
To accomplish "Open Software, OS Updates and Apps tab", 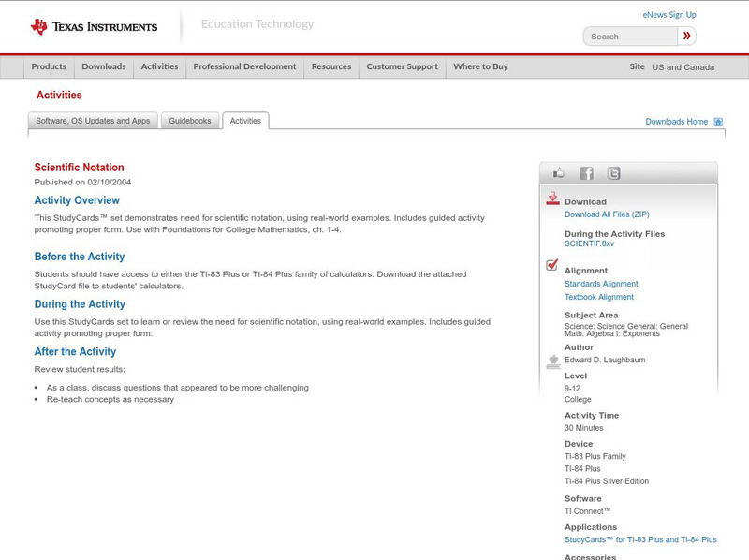I will pyautogui.click(x=93, y=121).
